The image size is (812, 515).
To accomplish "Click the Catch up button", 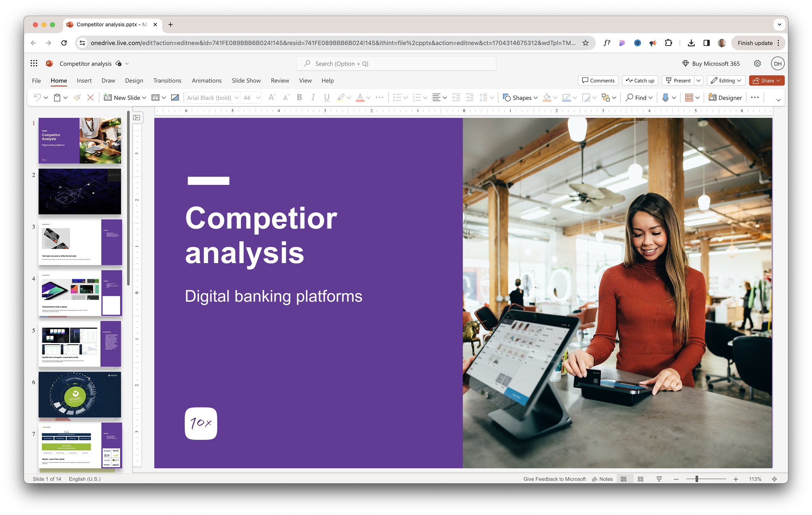I will 640,81.
